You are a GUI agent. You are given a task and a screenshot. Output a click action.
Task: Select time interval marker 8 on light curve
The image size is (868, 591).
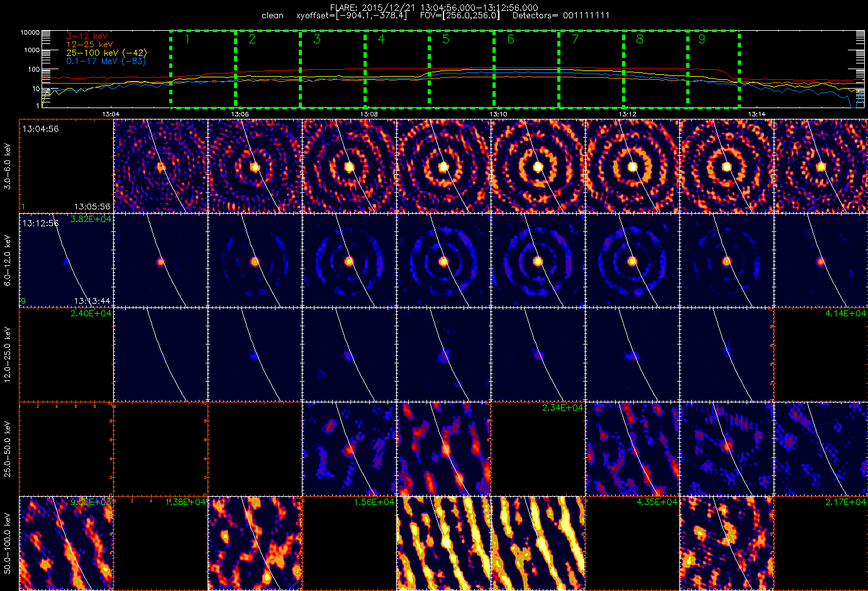point(640,39)
